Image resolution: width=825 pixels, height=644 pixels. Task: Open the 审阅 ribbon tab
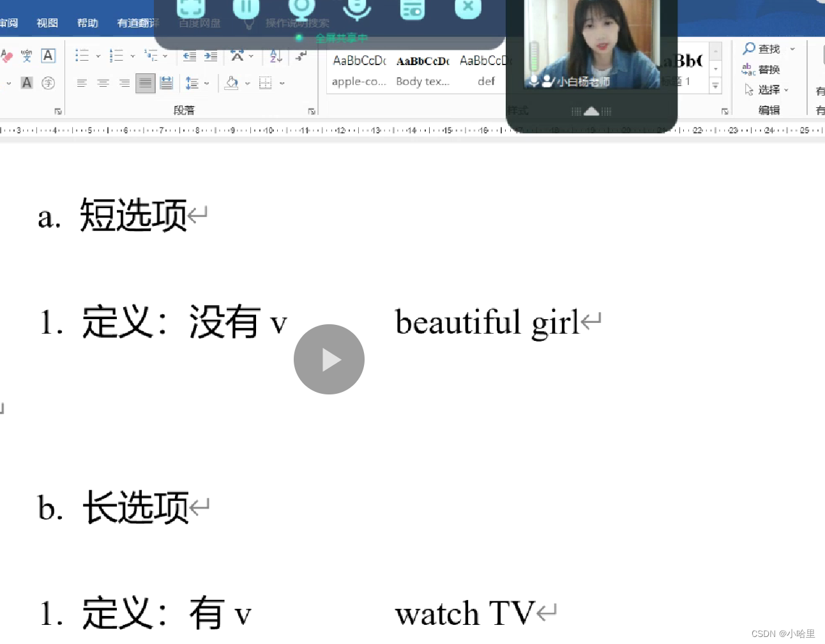[x=8, y=23]
